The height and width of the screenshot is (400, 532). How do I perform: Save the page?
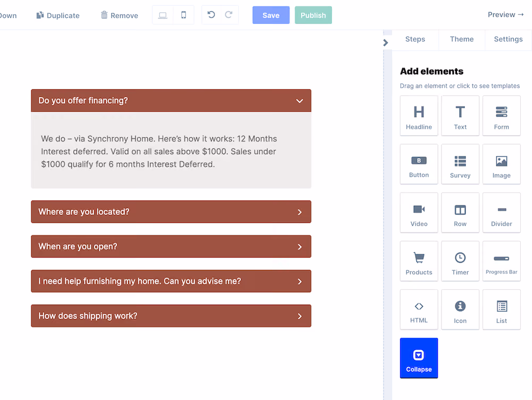tap(271, 15)
